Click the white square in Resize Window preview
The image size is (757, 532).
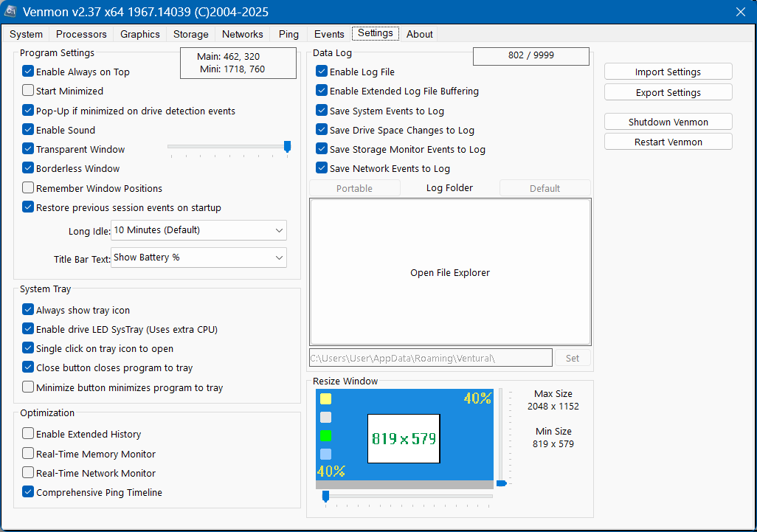[x=326, y=417]
